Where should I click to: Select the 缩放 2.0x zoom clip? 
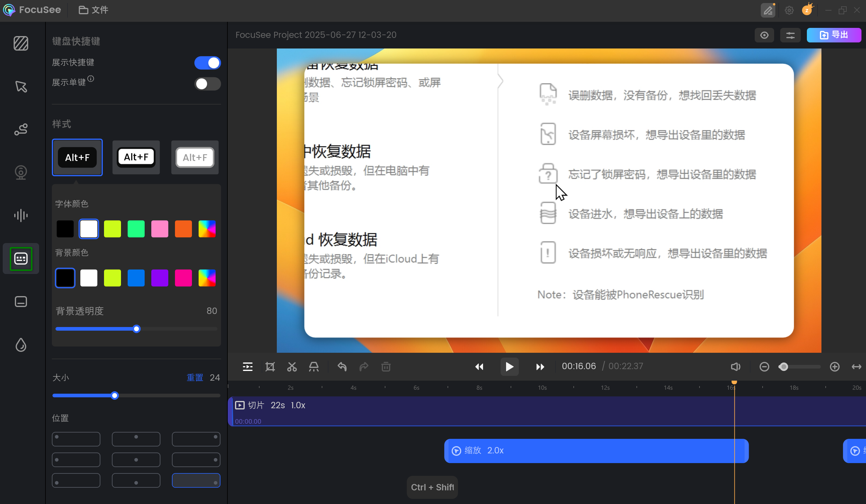click(596, 450)
